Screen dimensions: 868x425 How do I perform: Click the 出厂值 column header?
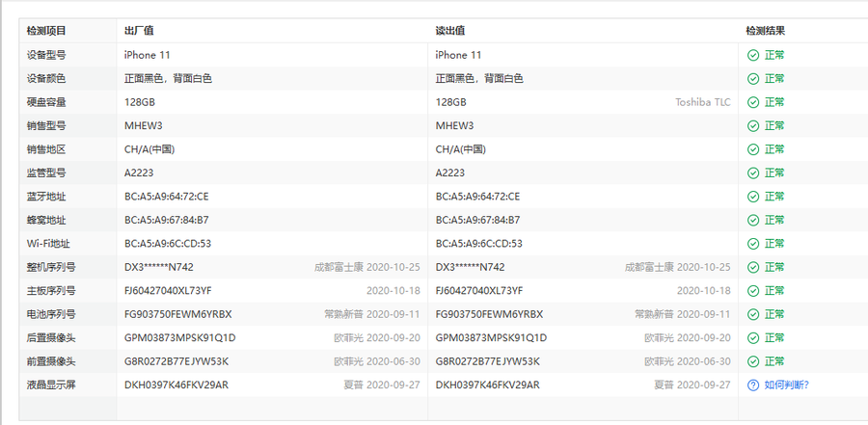tap(139, 31)
